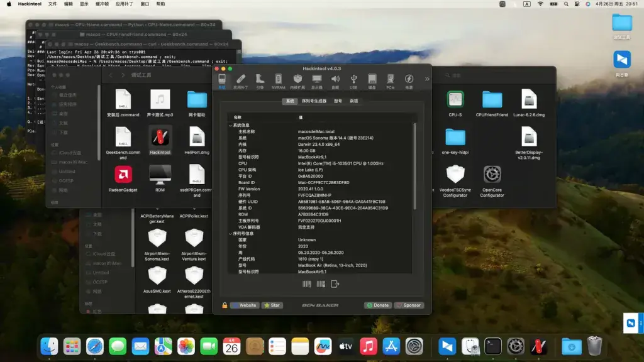
Task: Select the 声卡测试.mp3 file in Finder
Action: tap(160, 104)
